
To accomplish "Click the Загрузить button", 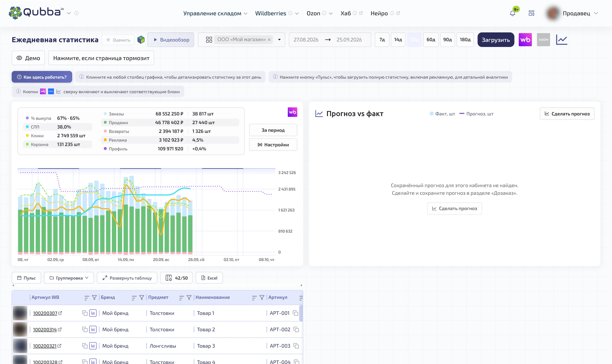I will [496, 40].
